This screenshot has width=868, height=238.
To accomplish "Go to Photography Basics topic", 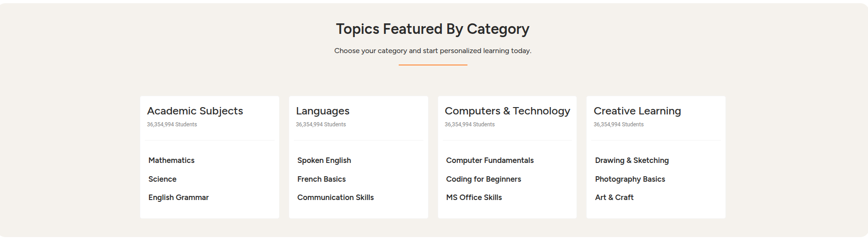I will (x=630, y=179).
